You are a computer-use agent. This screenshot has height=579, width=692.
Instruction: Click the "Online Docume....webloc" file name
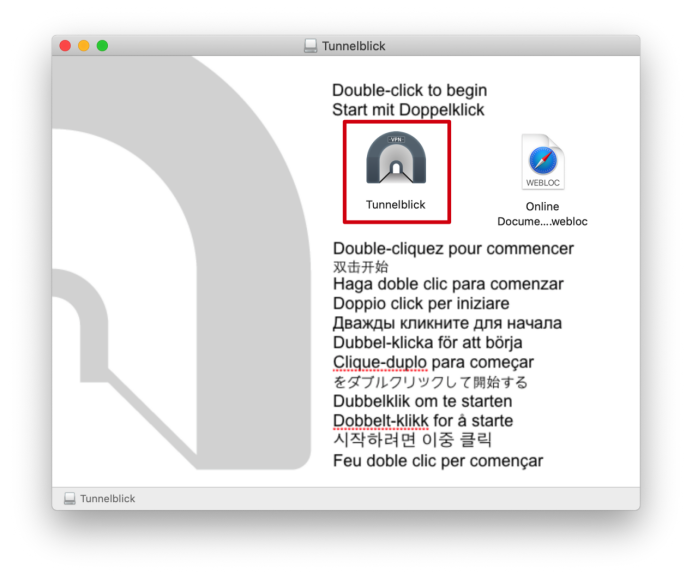pos(542,214)
